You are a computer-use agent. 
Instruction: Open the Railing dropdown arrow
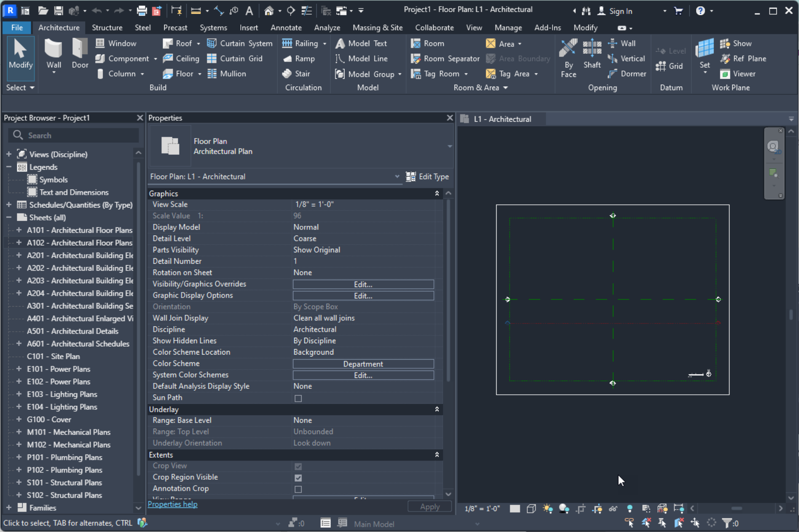pos(325,43)
